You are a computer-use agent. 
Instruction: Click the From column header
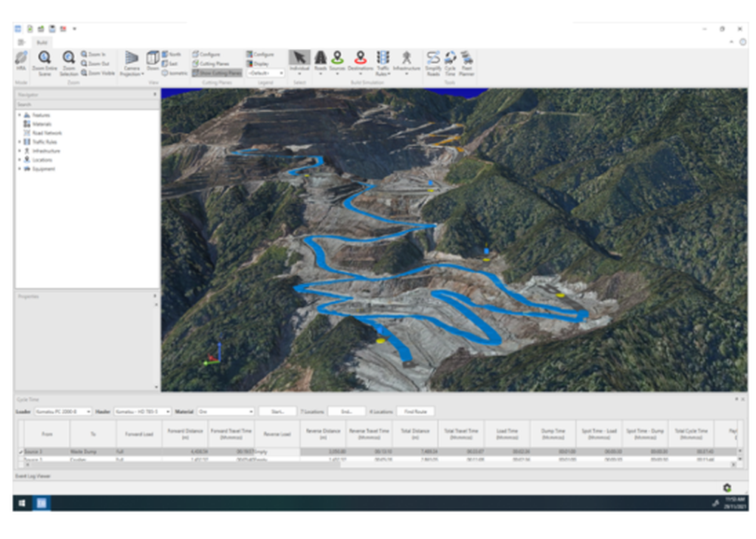47,434
